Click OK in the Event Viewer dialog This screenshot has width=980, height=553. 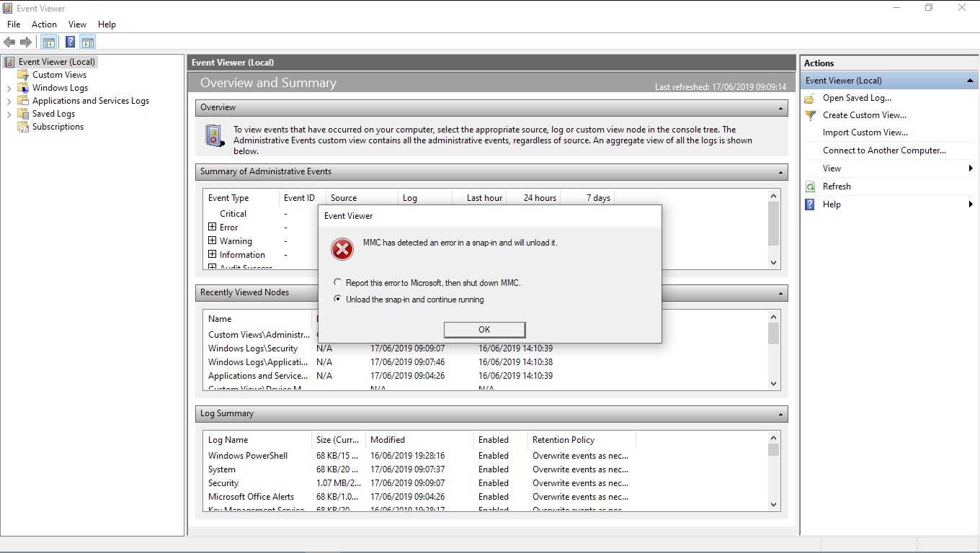(484, 329)
